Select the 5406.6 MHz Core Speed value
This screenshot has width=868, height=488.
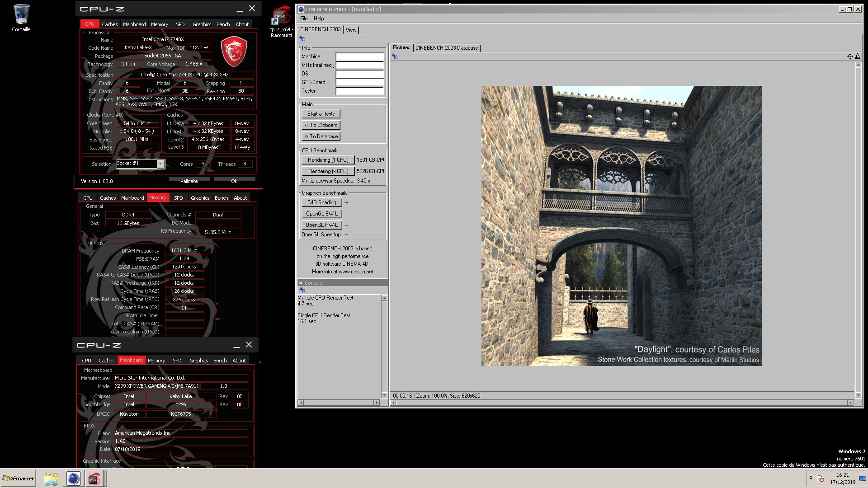click(137, 123)
